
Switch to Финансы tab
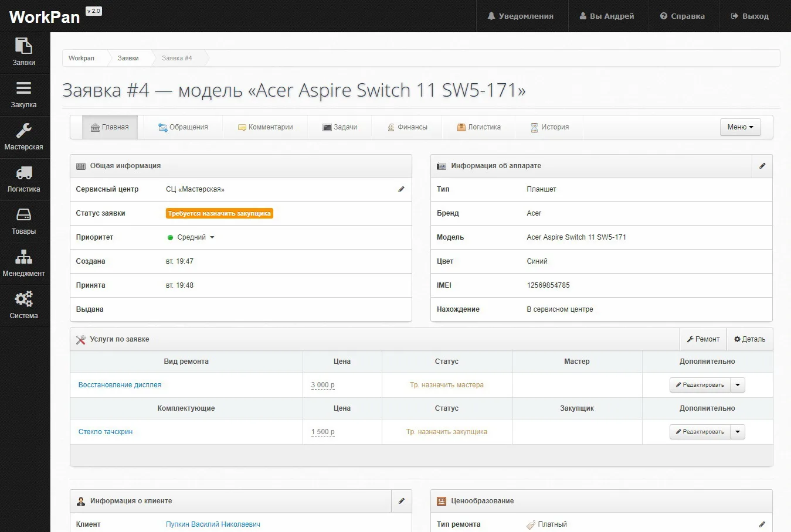[x=407, y=127]
